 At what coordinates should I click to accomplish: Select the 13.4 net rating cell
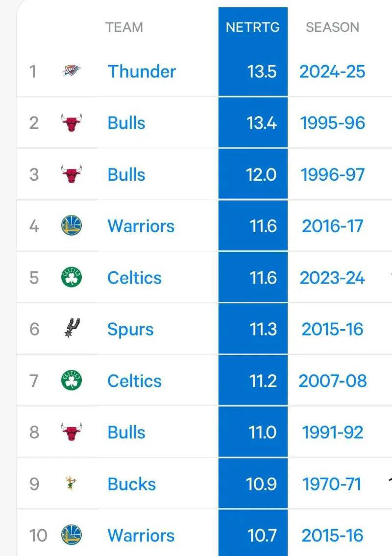tap(253, 122)
